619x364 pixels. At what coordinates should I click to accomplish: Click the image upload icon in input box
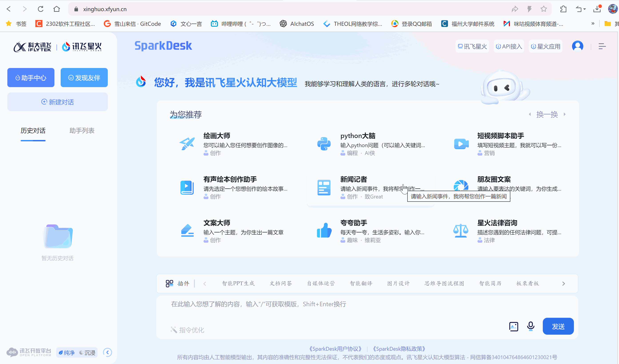tap(514, 326)
